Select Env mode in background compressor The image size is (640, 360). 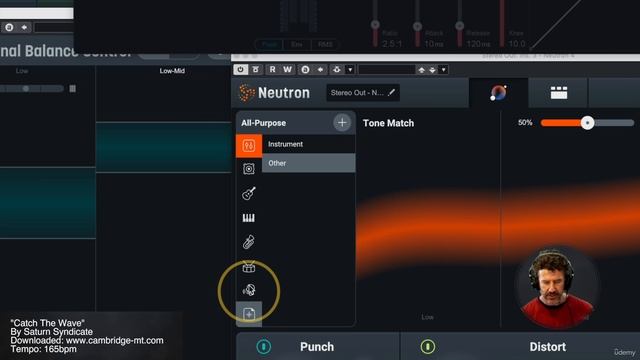[x=297, y=44]
